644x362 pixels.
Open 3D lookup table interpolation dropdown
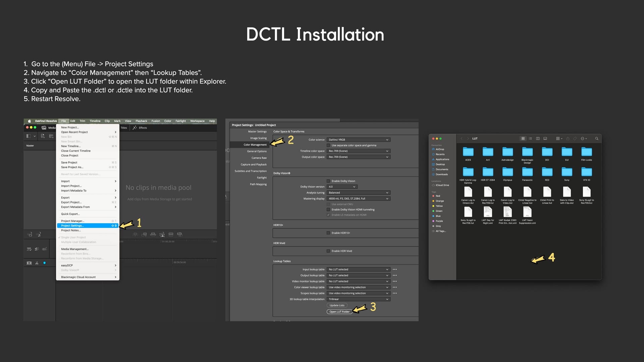pyautogui.click(x=358, y=299)
